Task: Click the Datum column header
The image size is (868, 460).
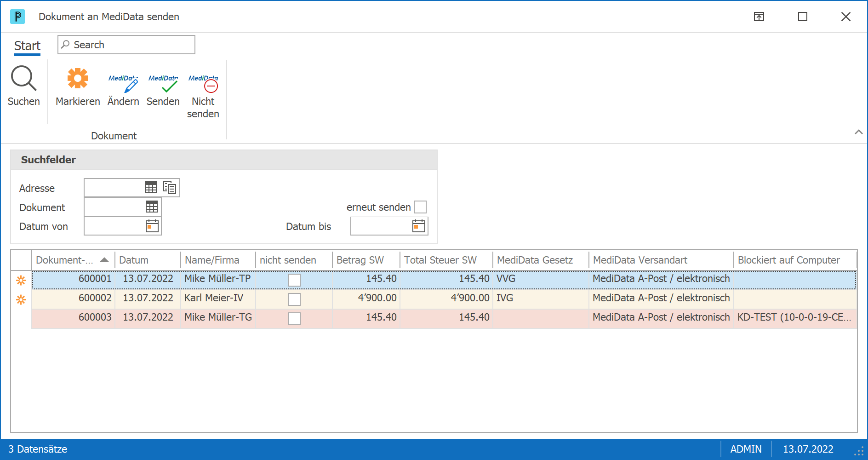Action: tap(148, 260)
